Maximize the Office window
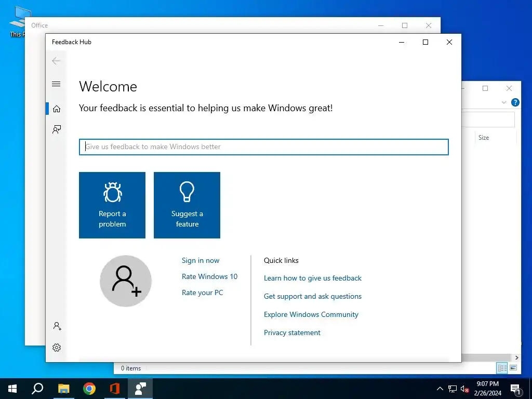The width and height of the screenshot is (532, 399). pos(405,25)
